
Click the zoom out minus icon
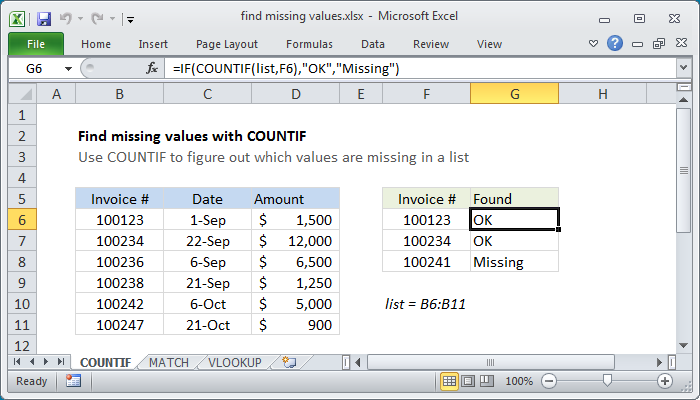tap(548, 381)
